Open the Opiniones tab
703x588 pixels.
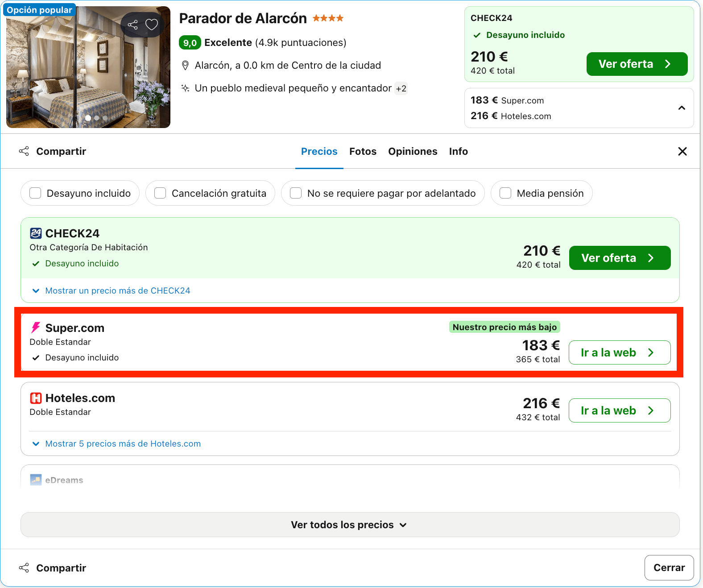pos(413,152)
